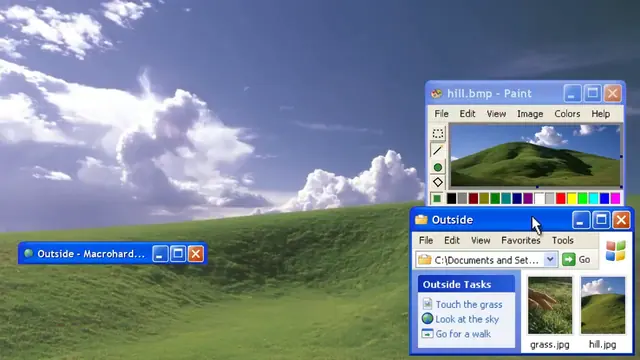Click the folder icon in the Outside title bar

(421, 220)
